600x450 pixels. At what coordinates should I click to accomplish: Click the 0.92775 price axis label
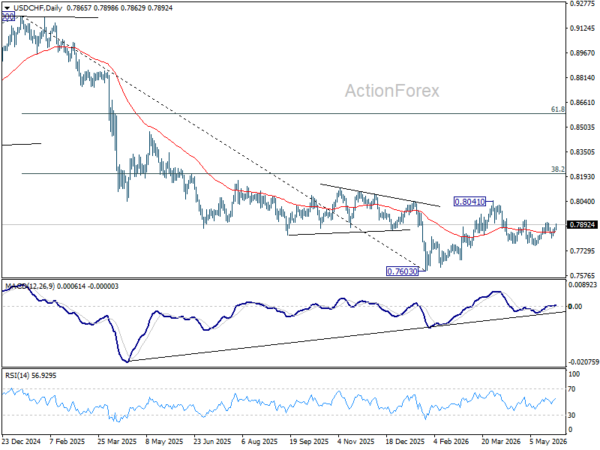[582, 3]
